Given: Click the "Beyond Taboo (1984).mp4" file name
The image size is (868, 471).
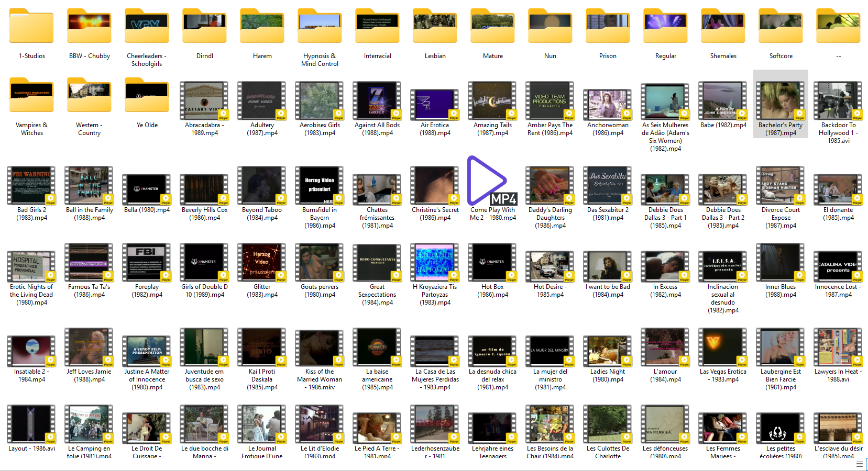Looking at the screenshot, I should (x=262, y=214).
